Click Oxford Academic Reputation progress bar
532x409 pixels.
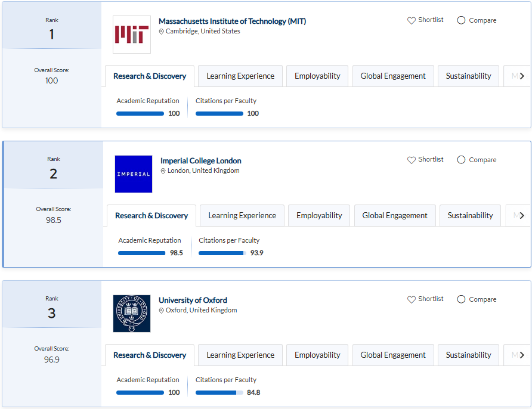(x=140, y=393)
